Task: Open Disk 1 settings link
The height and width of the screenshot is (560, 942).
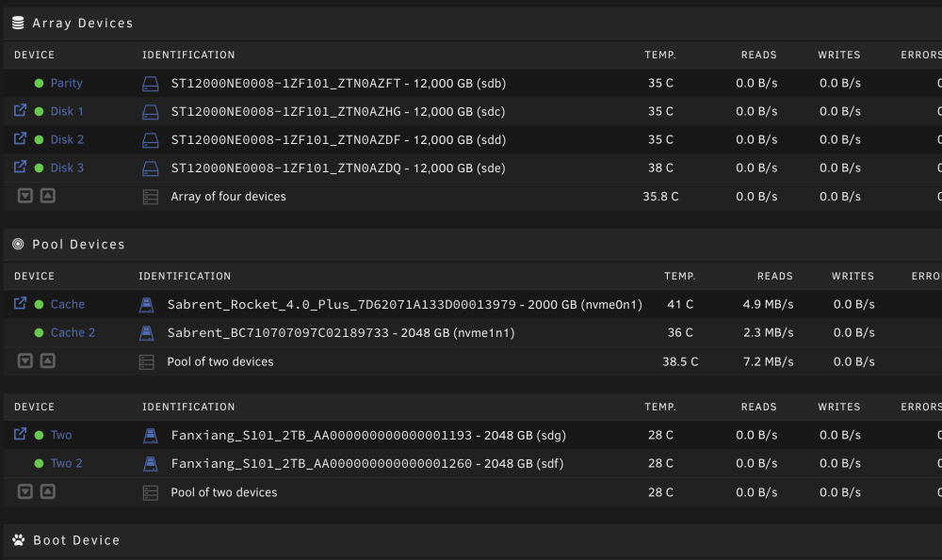Action: (x=67, y=111)
